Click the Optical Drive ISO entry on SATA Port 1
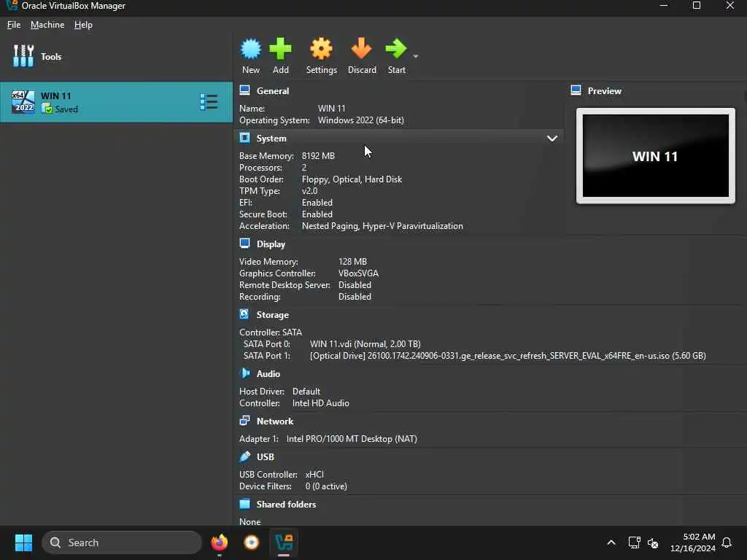The height and width of the screenshot is (560, 747). 508,356
